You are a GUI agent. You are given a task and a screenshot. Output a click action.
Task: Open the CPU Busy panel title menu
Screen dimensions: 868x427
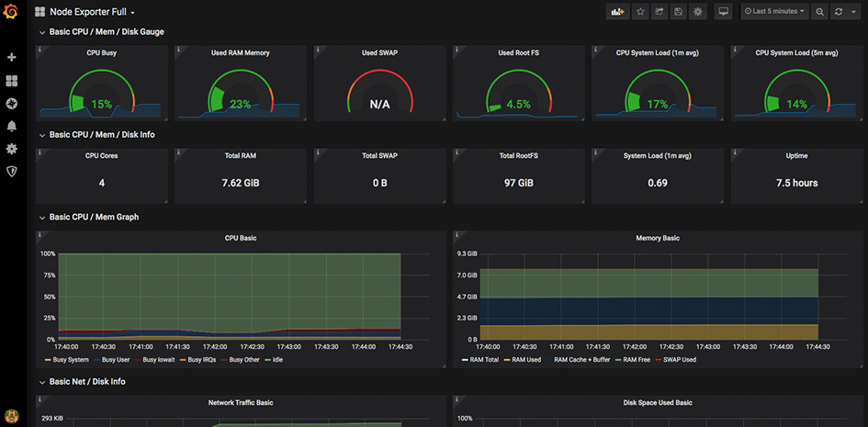pyautogui.click(x=102, y=53)
